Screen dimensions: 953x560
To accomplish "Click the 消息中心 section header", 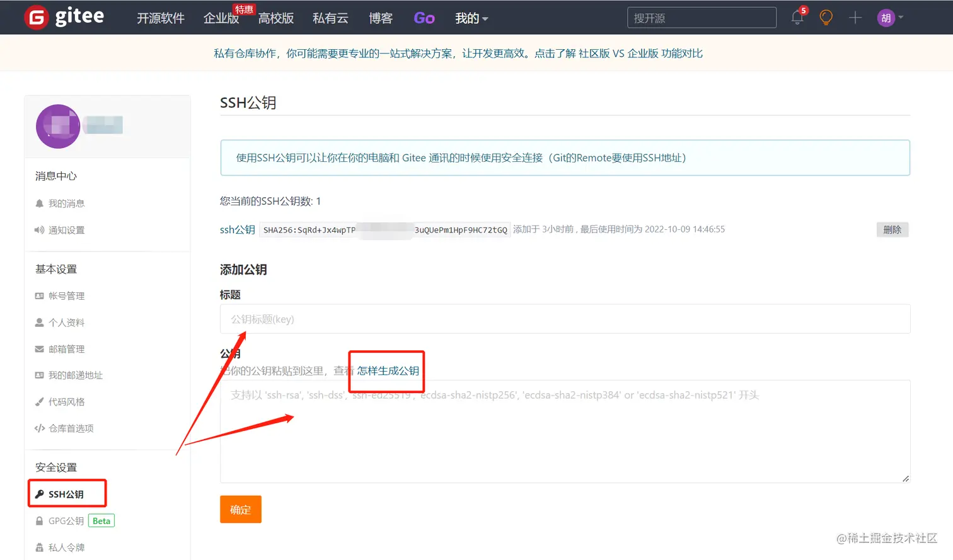I will click(56, 176).
